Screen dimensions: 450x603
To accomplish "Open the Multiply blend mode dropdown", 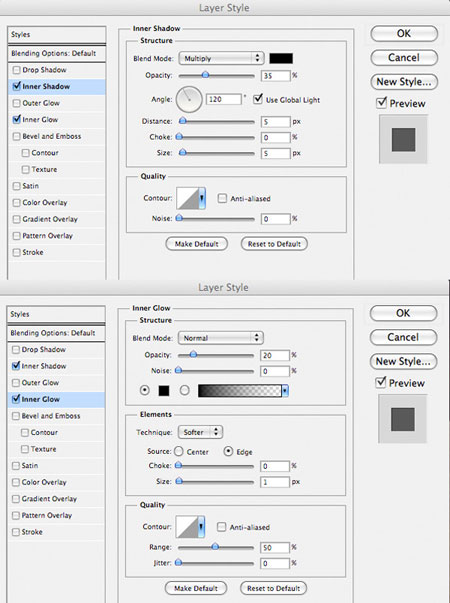I will [x=221, y=58].
